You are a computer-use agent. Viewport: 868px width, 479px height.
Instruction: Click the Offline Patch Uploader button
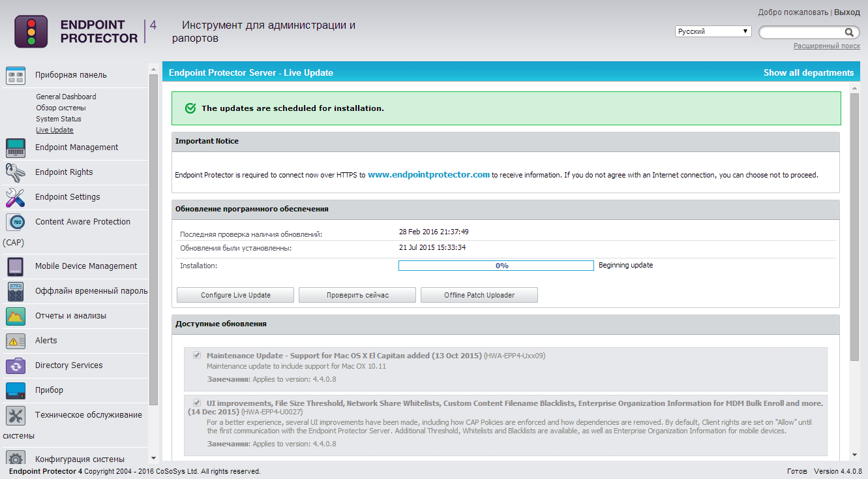[479, 295]
